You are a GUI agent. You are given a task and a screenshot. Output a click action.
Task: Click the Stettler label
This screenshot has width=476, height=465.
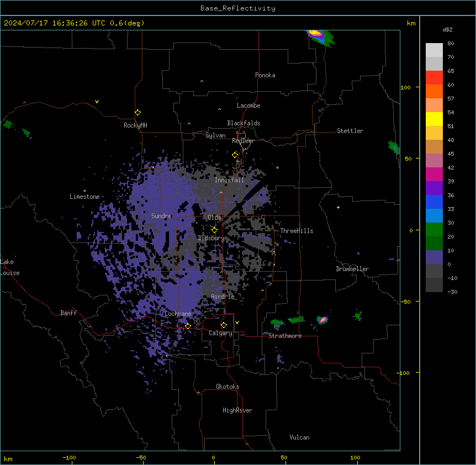(350, 131)
